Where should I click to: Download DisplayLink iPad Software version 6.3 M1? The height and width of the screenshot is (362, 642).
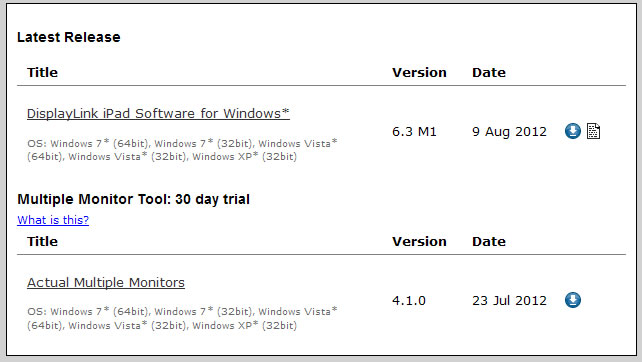572,131
